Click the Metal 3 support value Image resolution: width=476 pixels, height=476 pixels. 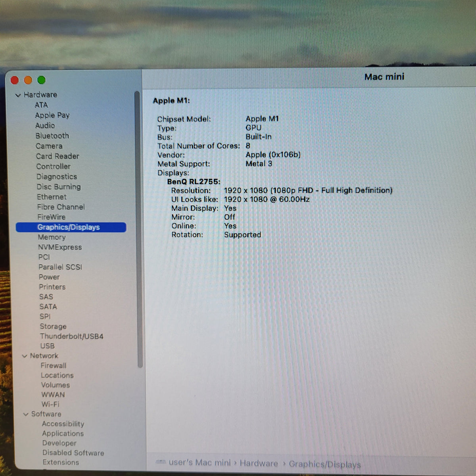click(x=259, y=164)
